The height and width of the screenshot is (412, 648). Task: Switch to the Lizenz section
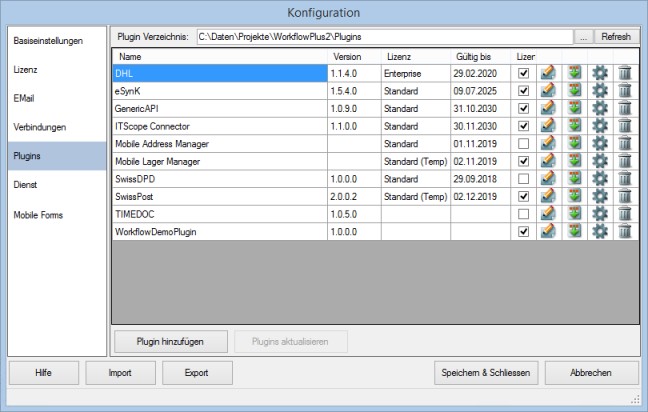57,69
